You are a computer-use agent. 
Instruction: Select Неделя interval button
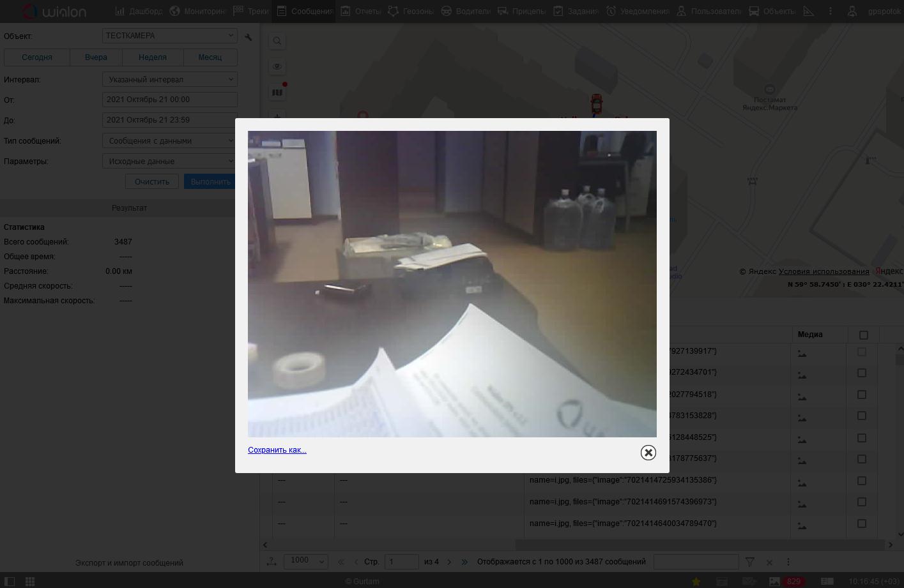tap(153, 57)
